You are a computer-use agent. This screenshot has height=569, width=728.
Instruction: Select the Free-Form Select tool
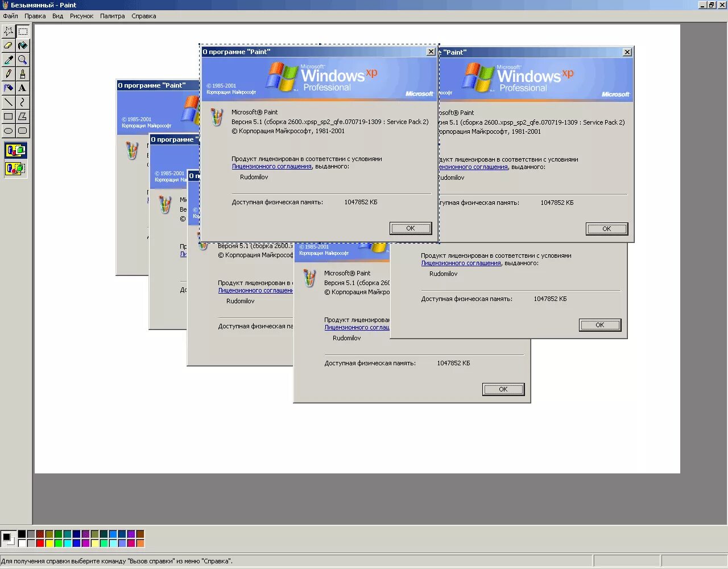coord(9,31)
